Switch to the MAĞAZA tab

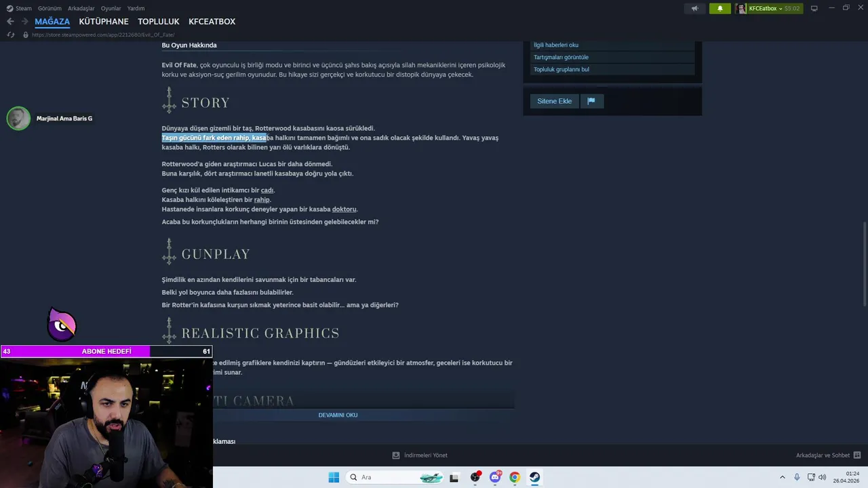point(52,22)
